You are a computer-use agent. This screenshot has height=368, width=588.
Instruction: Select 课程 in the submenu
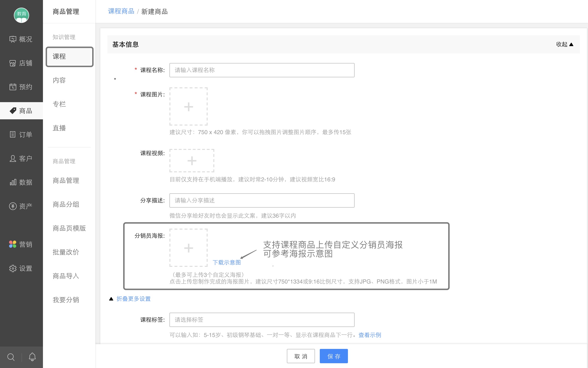click(x=70, y=57)
